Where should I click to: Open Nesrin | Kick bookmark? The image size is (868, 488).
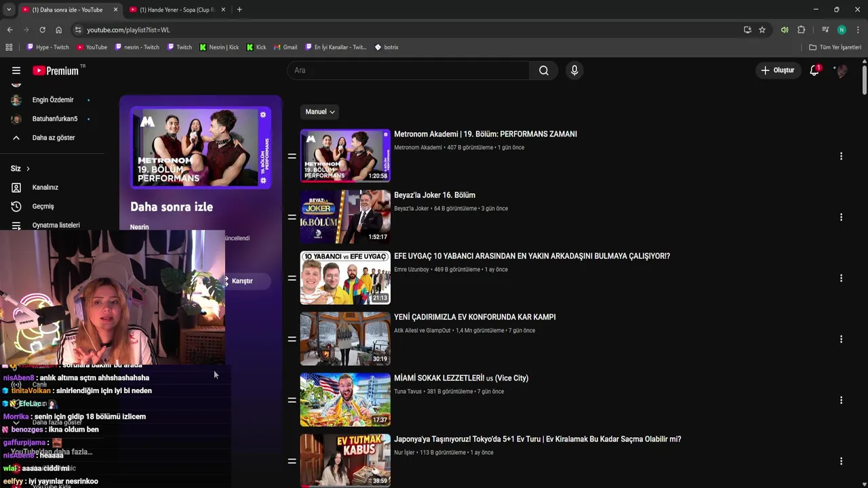pos(219,47)
